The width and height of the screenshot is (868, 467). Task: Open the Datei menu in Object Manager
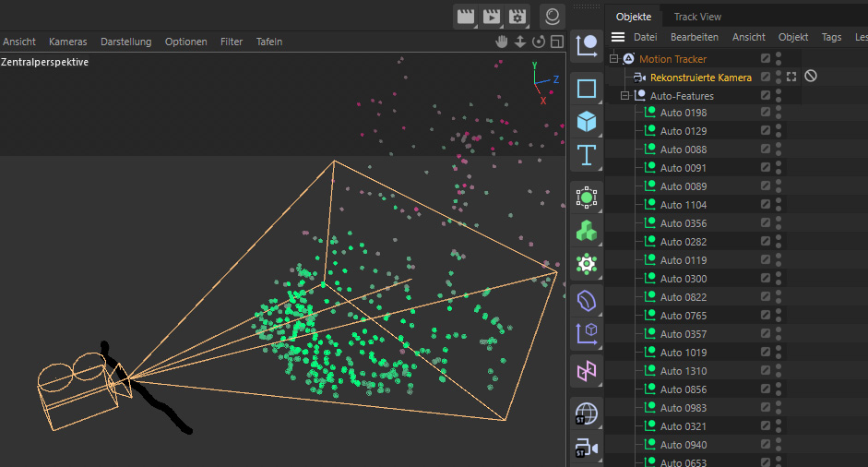646,37
